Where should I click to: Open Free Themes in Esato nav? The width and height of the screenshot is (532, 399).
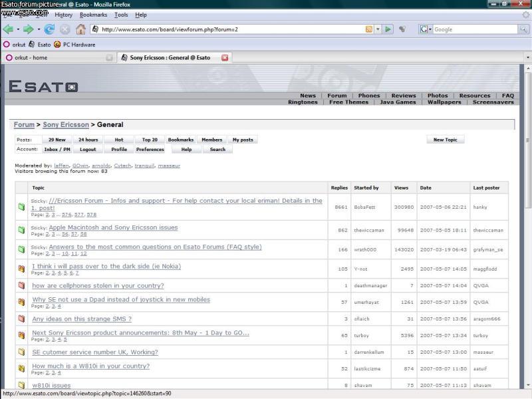tap(348, 102)
